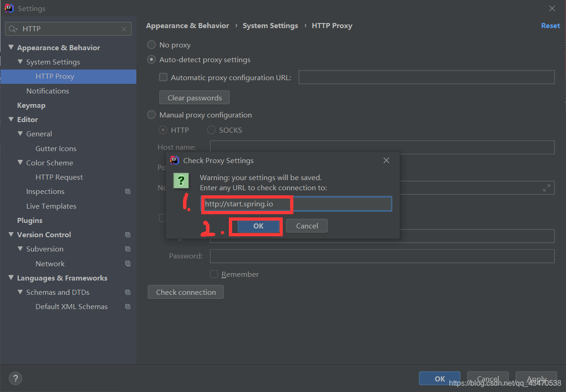The image size is (566, 392).
Task: Click the Reset link
Action: pos(550,26)
